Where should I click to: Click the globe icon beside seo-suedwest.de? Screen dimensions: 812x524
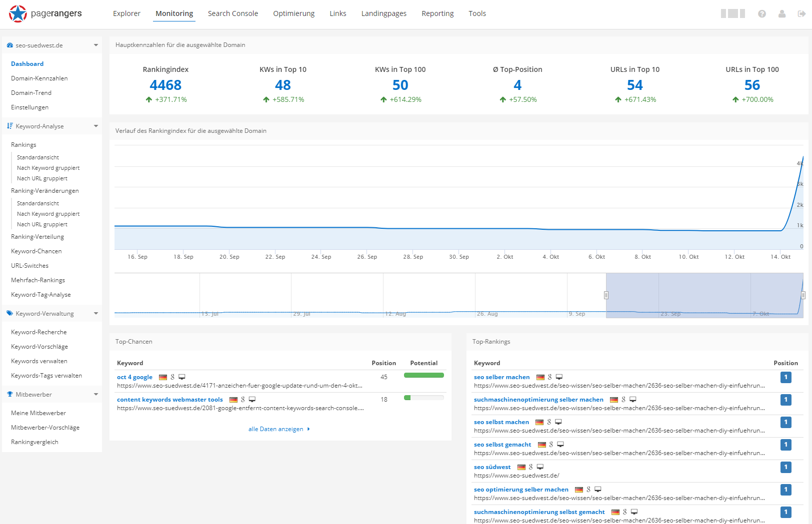[x=10, y=45]
